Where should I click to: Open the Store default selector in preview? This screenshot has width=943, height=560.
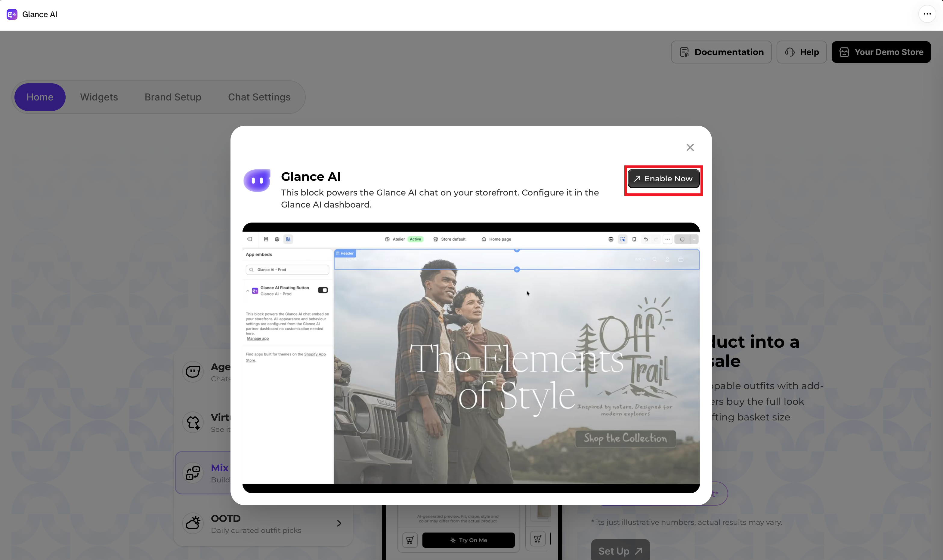[449, 239]
